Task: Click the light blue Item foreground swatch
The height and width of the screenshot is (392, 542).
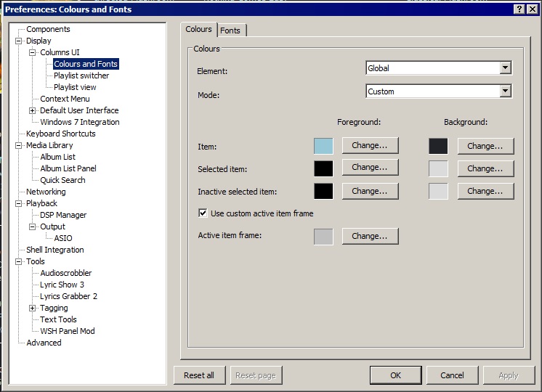Action: 323,146
